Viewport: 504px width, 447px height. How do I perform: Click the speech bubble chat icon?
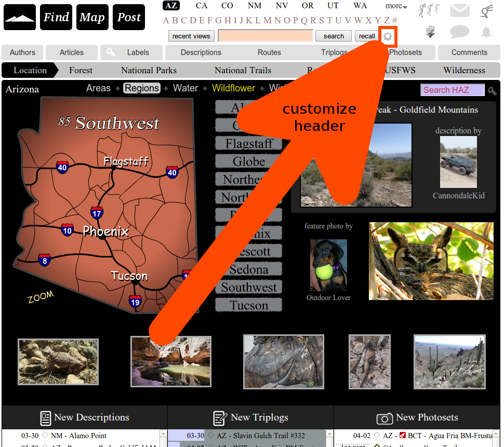point(459,32)
